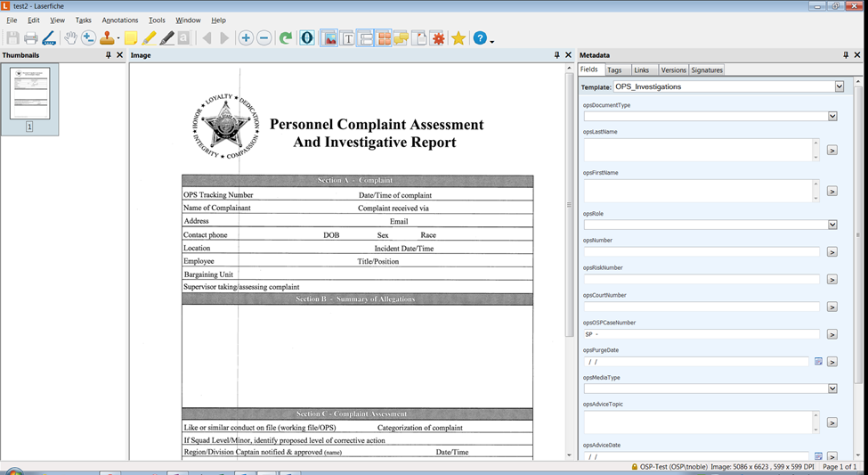Pin the Thumbnails pane
Image resolution: width=868 pixels, height=475 pixels.
click(x=109, y=55)
